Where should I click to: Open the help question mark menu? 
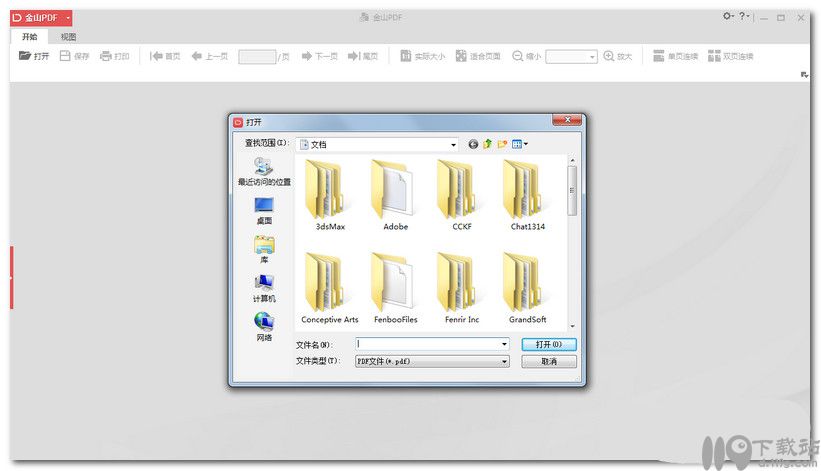point(744,16)
